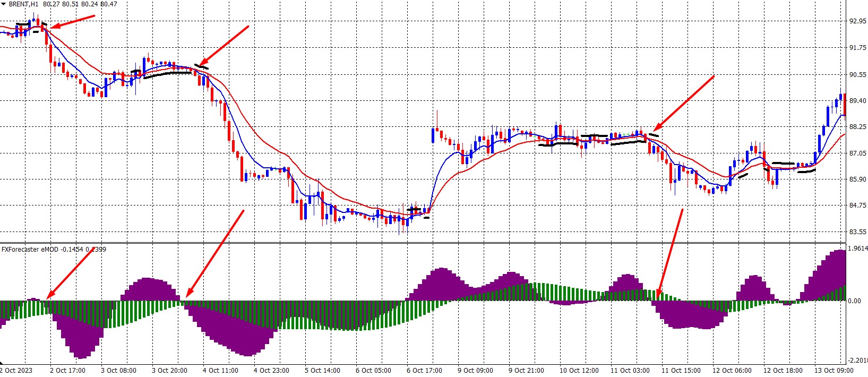Select the BRENT,H1 symbol label
This screenshot has height=377, width=868.
[x=23, y=4]
